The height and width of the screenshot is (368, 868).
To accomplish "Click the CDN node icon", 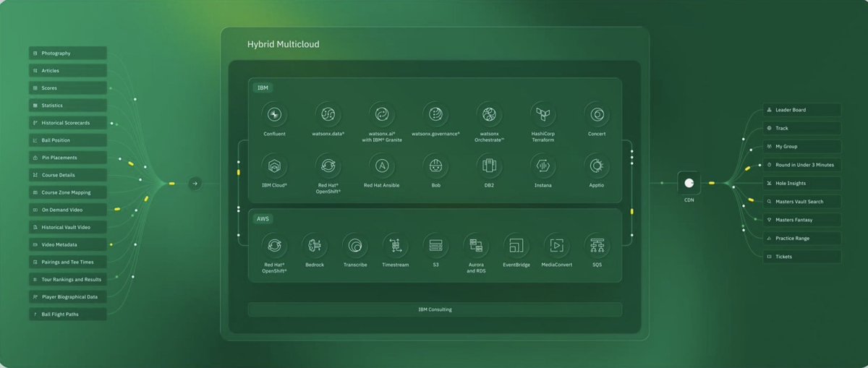I will (x=689, y=183).
